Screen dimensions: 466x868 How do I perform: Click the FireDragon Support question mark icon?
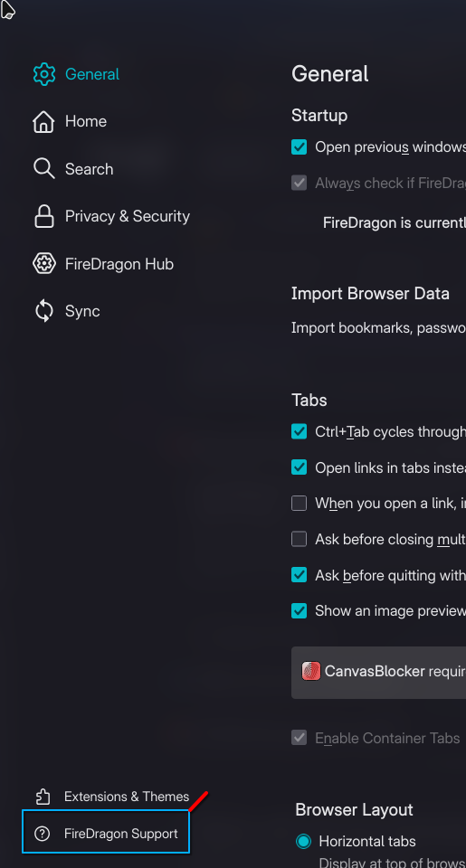click(x=43, y=833)
